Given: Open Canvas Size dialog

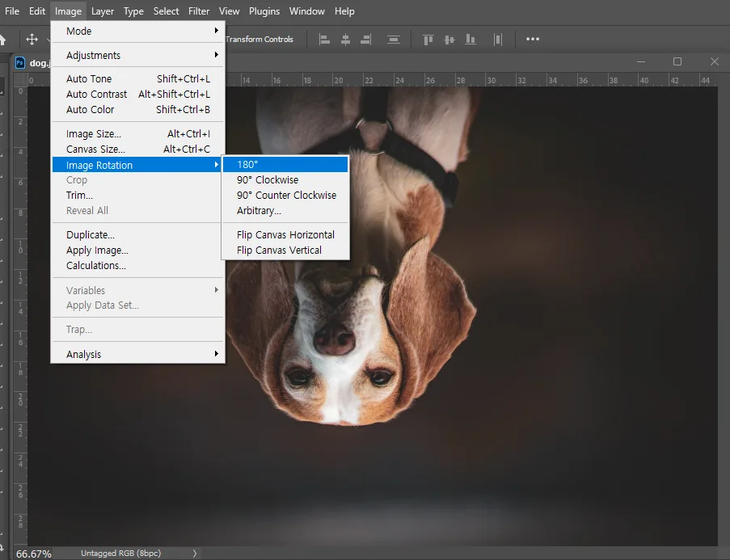Looking at the screenshot, I should (x=138, y=149).
